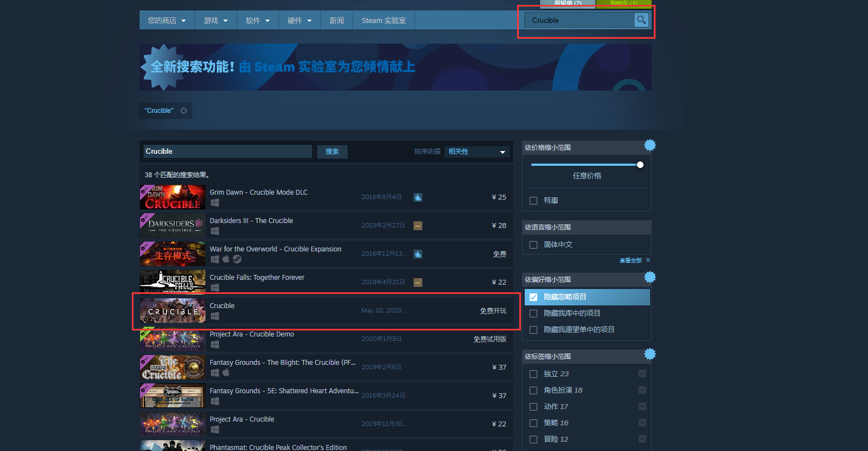Check the 简体中文 language filter
868x451 pixels.
(533, 245)
